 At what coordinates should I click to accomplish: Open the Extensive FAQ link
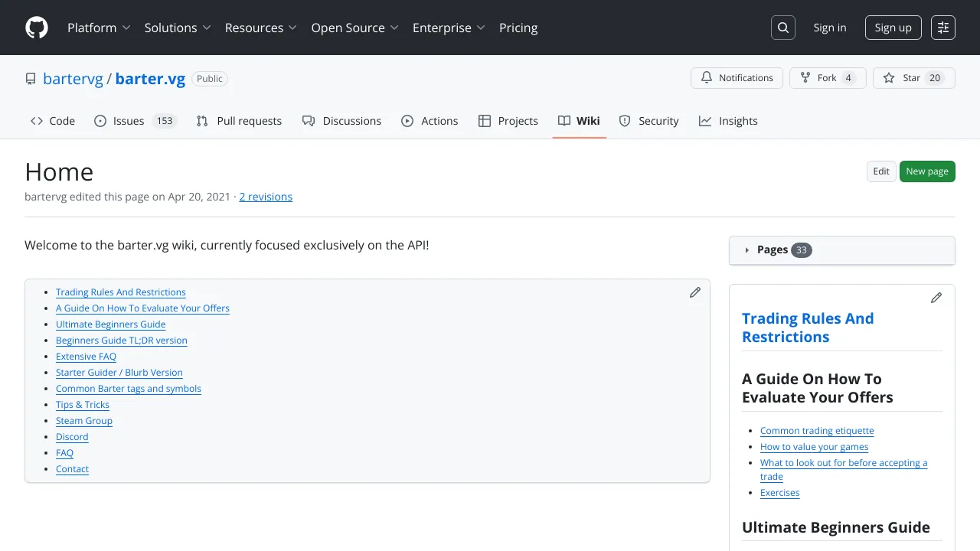(86, 357)
